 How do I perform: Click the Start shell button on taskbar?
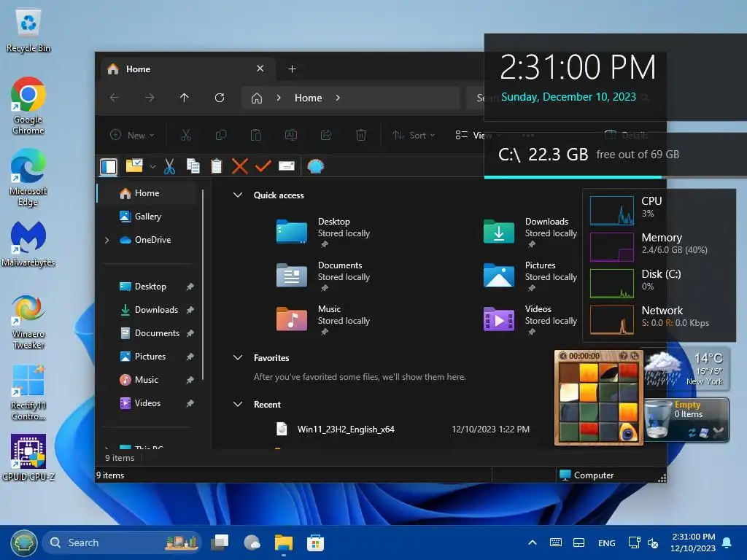(x=24, y=542)
